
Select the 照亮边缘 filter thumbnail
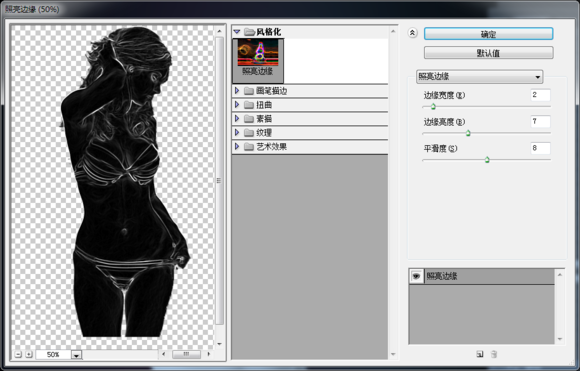coord(258,61)
